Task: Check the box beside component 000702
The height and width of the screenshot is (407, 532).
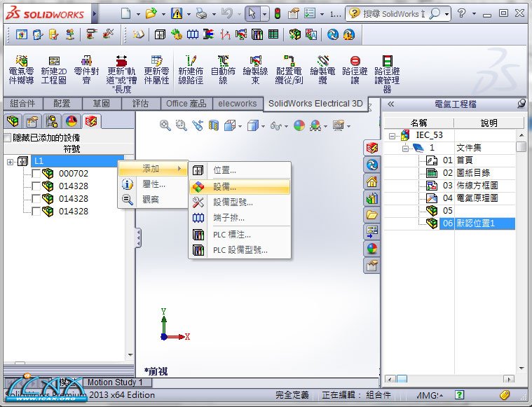Action: pyautogui.click(x=36, y=174)
